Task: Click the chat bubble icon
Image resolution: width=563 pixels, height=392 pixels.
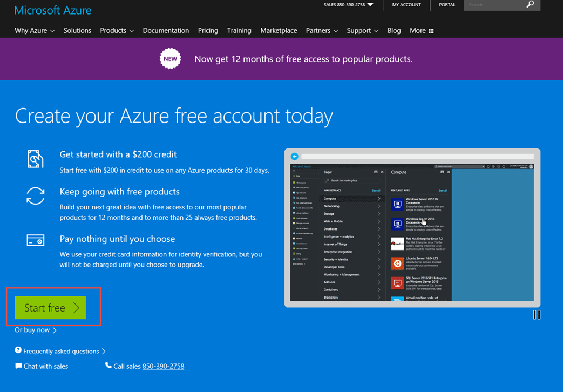Action: click(18, 366)
